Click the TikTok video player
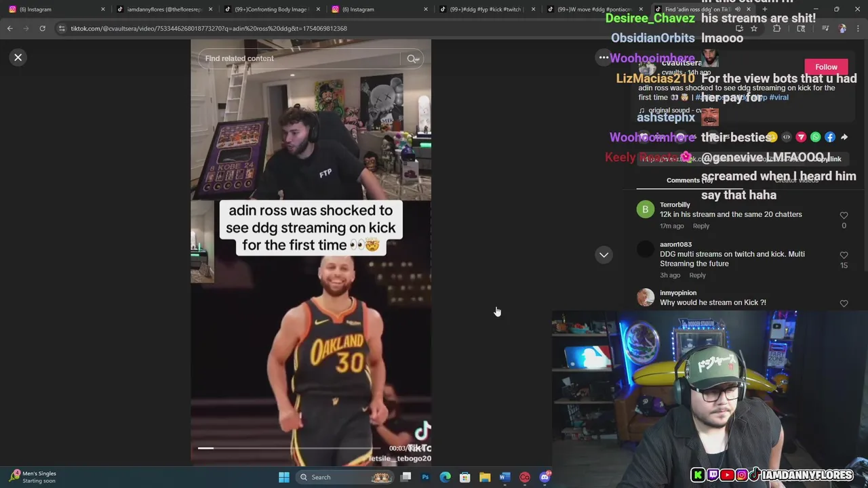This screenshot has width=868, height=488. pyautogui.click(x=311, y=252)
